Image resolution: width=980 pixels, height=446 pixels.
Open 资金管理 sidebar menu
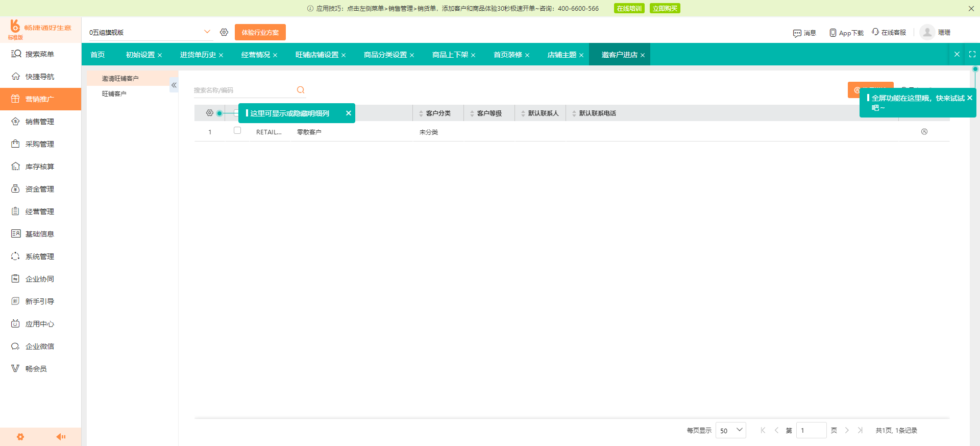[x=40, y=189]
